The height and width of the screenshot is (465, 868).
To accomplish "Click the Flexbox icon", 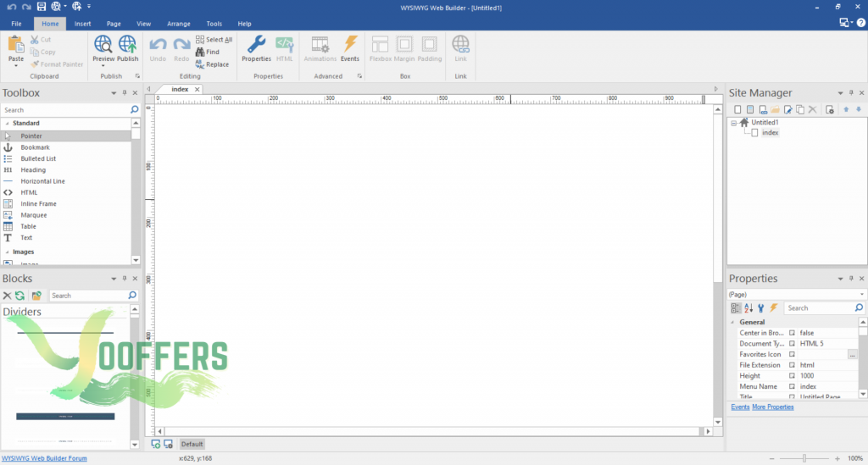I will (x=381, y=44).
